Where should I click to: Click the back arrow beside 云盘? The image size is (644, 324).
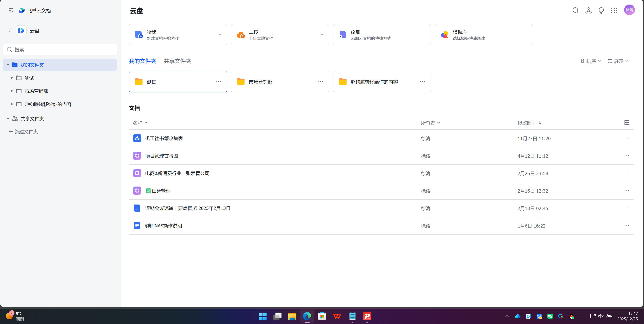pyautogui.click(x=10, y=30)
